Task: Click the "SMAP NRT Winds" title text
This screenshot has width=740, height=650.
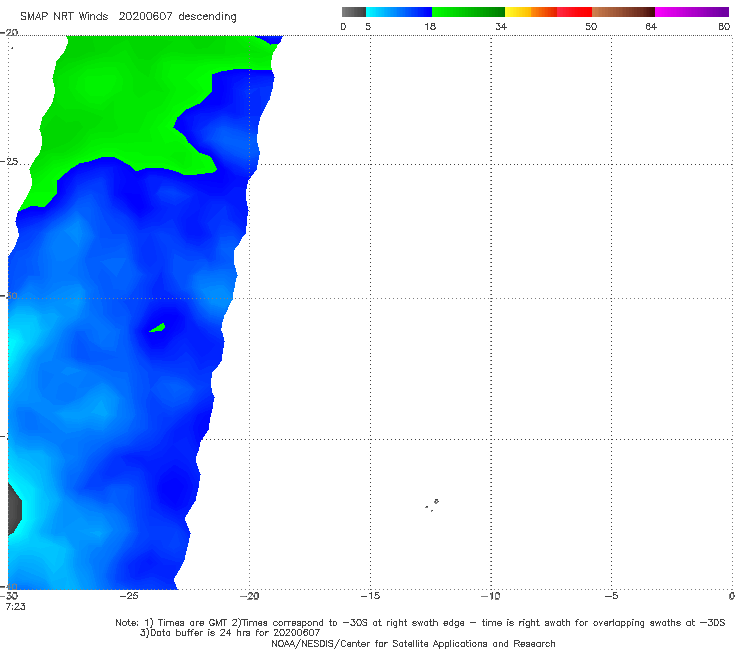Action: tap(64, 17)
